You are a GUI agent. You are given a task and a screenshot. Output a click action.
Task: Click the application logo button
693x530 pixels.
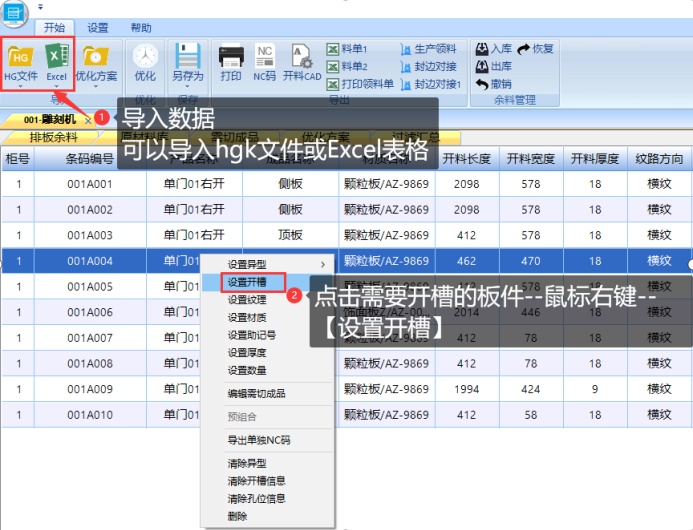click(14, 13)
